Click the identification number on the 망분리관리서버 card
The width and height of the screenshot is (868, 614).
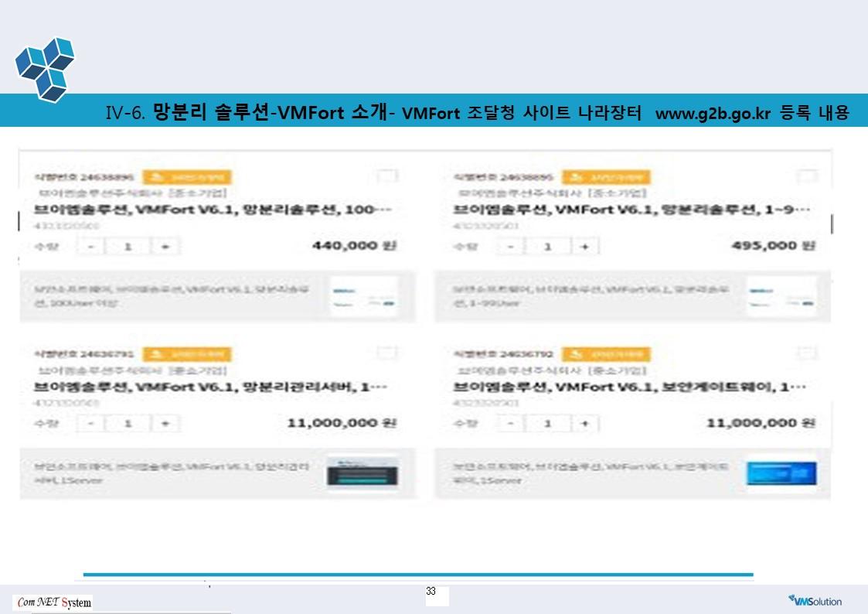83,353
